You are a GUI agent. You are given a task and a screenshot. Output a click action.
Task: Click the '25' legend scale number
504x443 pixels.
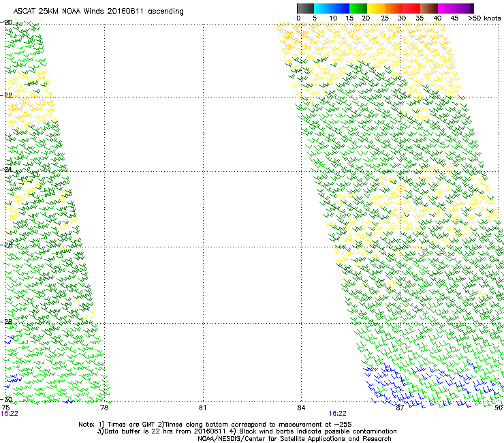(x=385, y=18)
